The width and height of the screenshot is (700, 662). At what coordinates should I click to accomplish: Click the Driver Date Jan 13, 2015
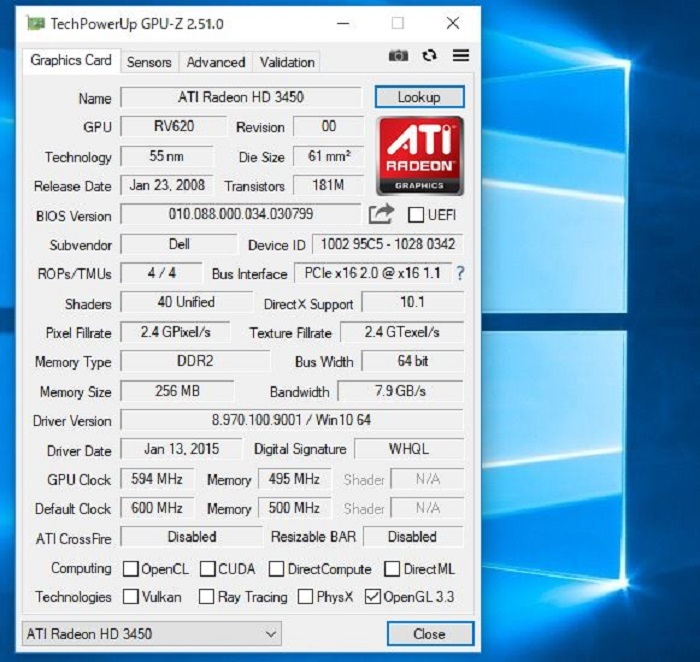pyautogui.click(x=181, y=449)
